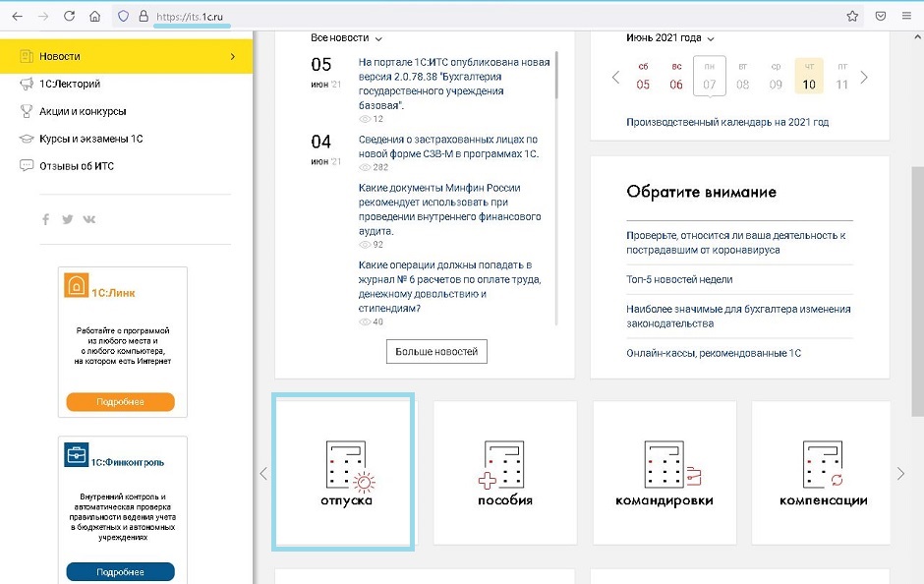Open the browser home page icon
This screenshot has width=924, height=584.
(95, 16)
